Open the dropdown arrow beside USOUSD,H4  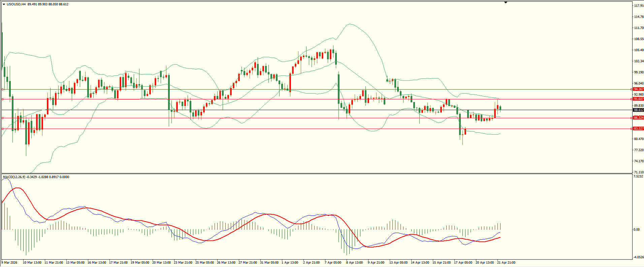coord(4,4)
